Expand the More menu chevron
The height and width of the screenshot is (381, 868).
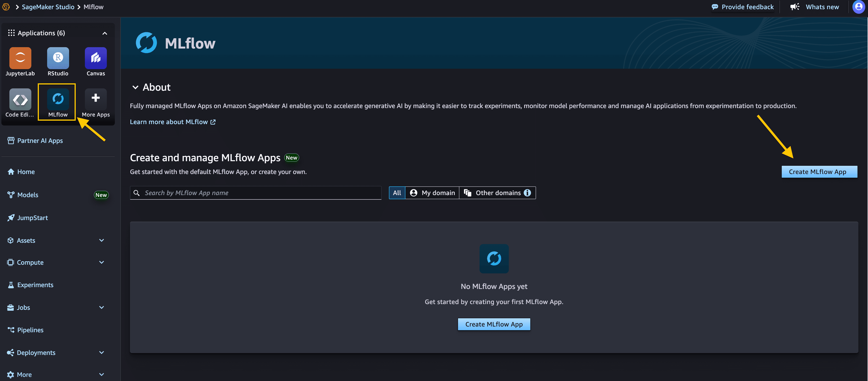click(x=101, y=374)
